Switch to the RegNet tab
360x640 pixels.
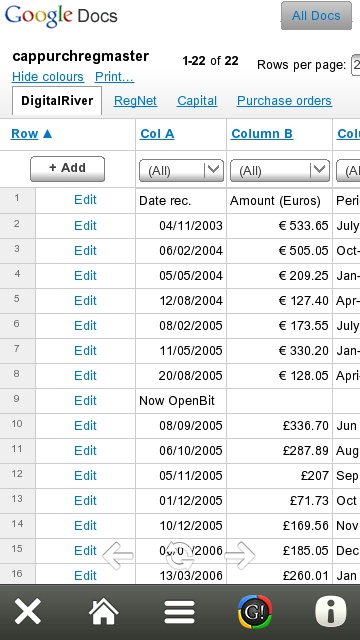[135, 101]
